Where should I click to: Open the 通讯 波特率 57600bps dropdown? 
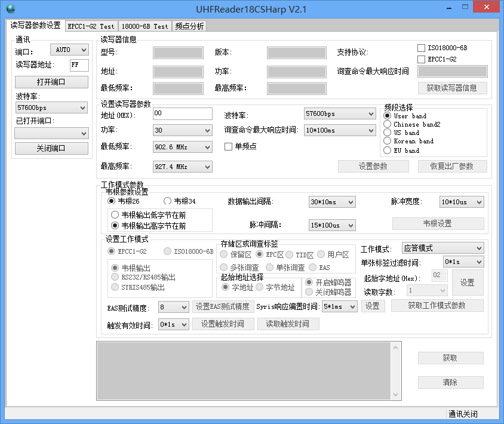[51, 107]
